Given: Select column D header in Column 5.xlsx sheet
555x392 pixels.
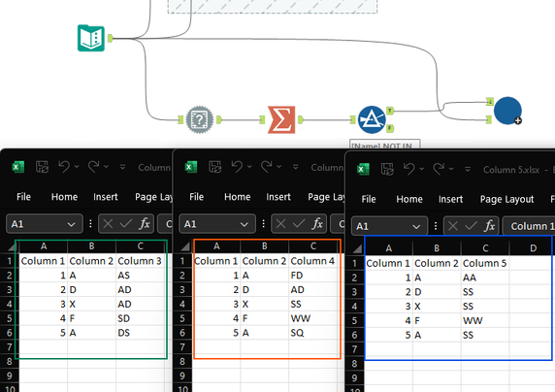Looking at the screenshot, I should pyautogui.click(x=533, y=248).
